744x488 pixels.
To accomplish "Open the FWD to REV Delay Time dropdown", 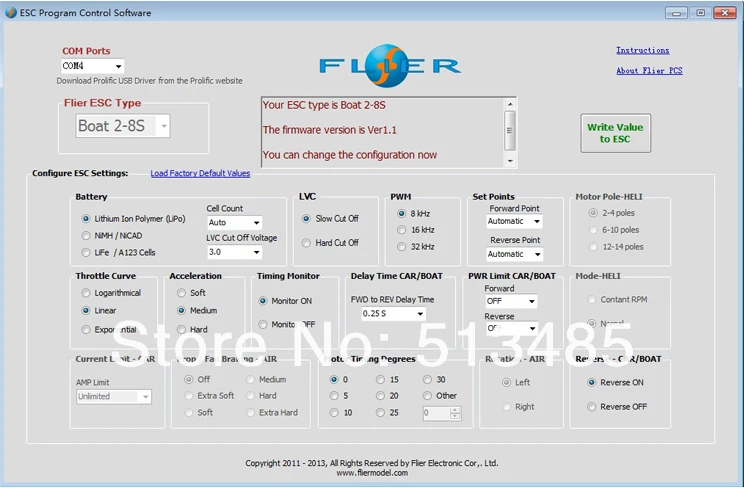I will tap(393, 314).
